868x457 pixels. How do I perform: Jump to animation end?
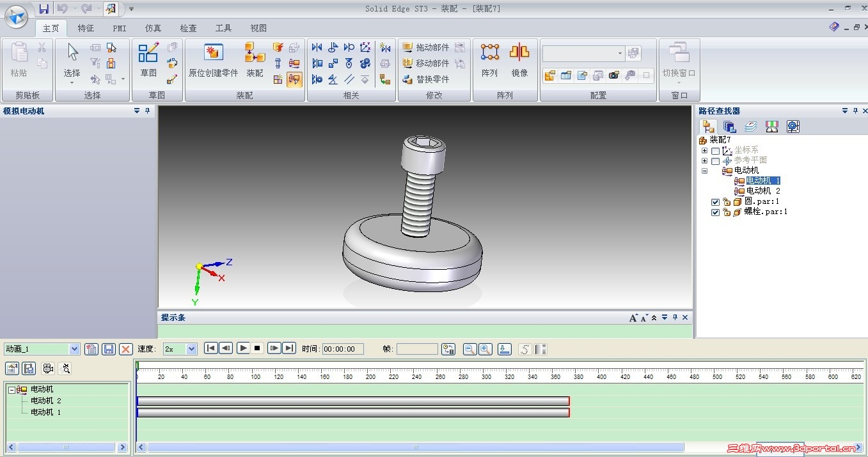(x=289, y=348)
